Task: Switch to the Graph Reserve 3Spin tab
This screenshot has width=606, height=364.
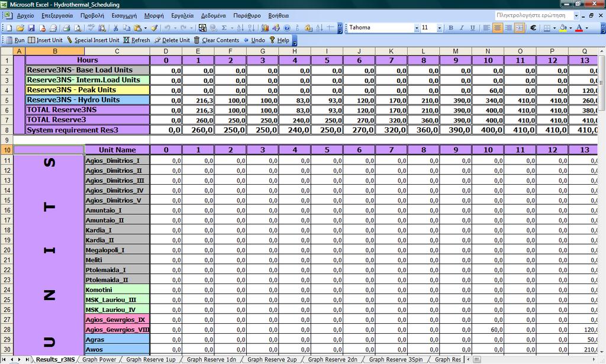Action: click(x=396, y=359)
